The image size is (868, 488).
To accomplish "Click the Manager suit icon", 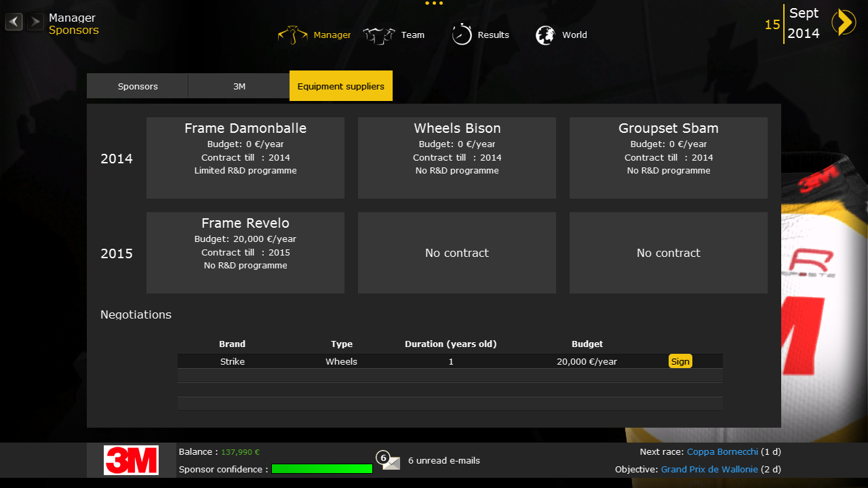I will 293,35.
